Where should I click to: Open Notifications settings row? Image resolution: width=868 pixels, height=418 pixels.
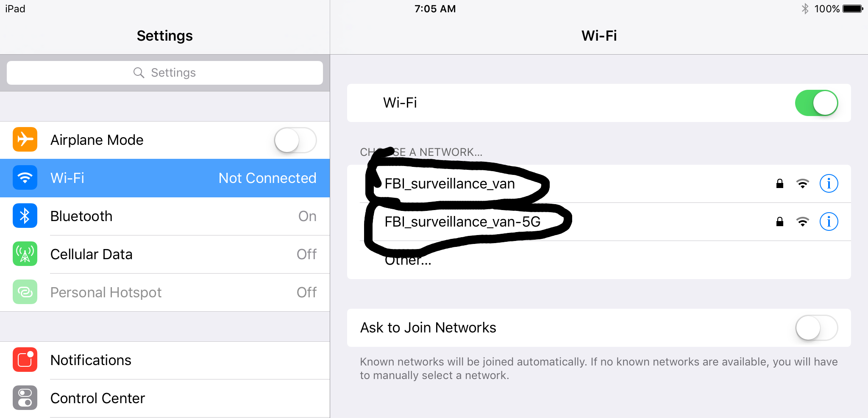click(165, 360)
